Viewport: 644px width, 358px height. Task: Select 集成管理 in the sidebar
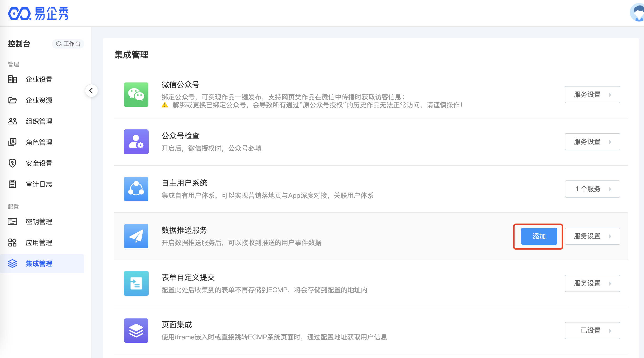click(x=42, y=263)
